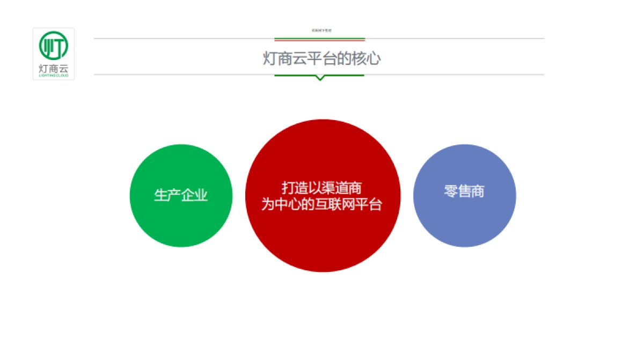
Task: Click the small header text above the title
Action: [x=321, y=31]
